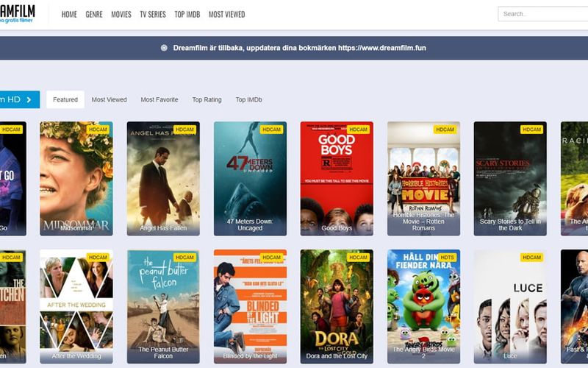Open the After the Wedding poster
The width and height of the screenshot is (588, 368).
tap(76, 306)
